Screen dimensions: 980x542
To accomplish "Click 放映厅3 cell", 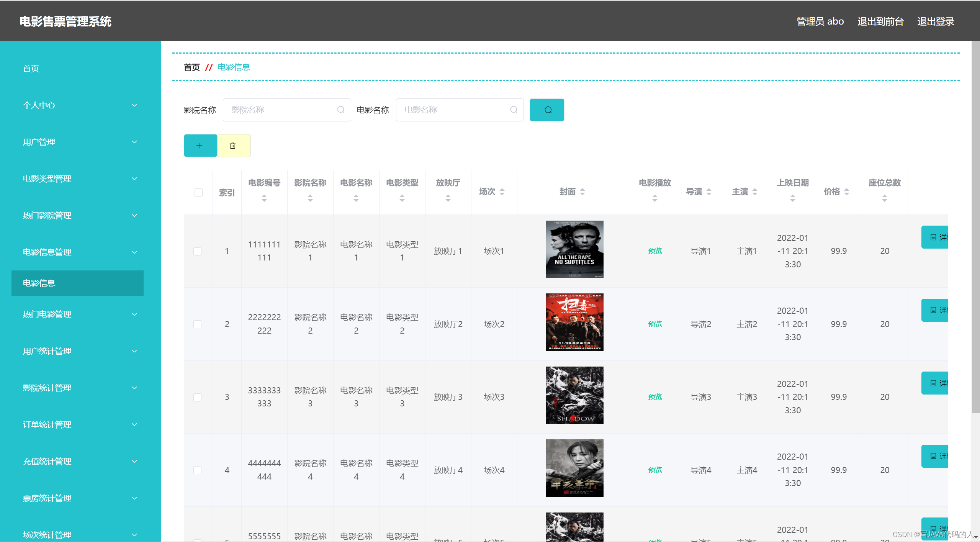I will click(x=448, y=397).
